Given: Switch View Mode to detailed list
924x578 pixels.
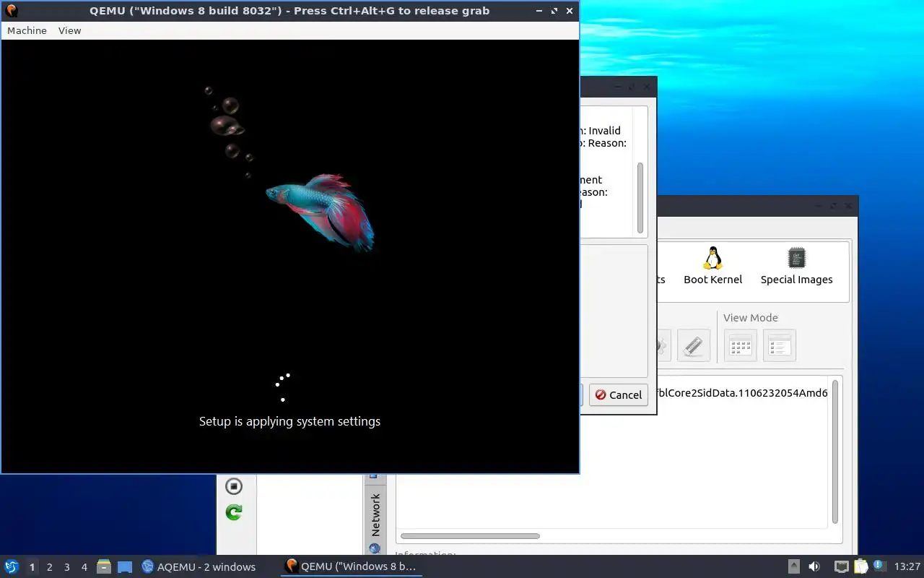Looking at the screenshot, I should coord(779,345).
